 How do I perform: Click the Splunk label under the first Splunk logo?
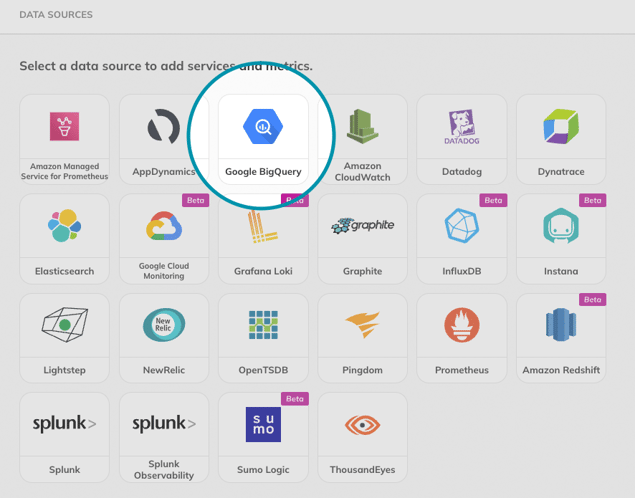pyautogui.click(x=64, y=470)
